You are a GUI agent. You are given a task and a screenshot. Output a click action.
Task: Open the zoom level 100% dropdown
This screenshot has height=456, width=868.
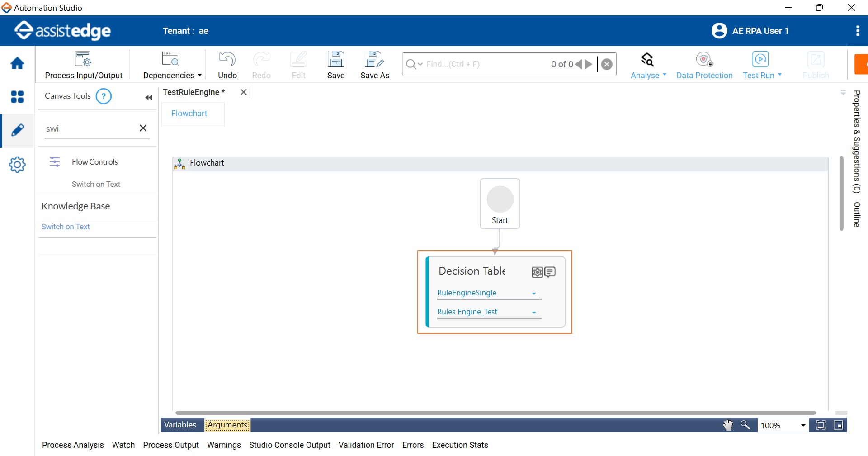pos(803,425)
